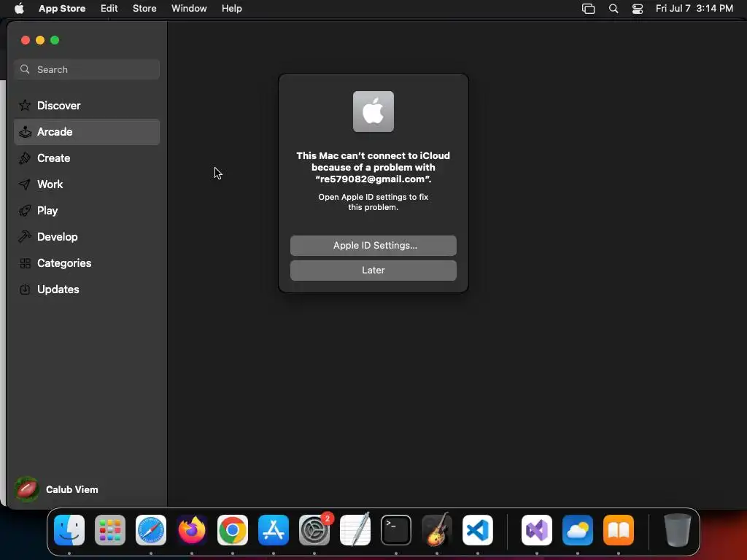Click the date and time in the menu bar
Image resolution: width=747 pixels, height=560 pixels.
(x=694, y=8)
